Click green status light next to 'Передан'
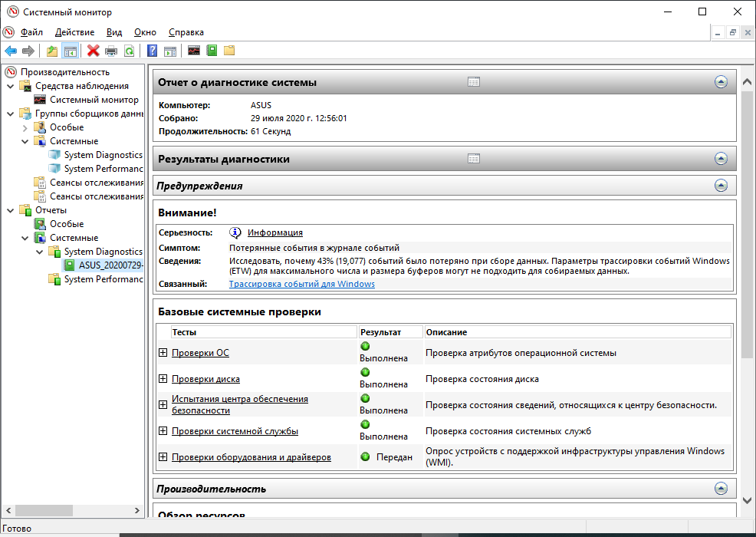 [x=365, y=456]
